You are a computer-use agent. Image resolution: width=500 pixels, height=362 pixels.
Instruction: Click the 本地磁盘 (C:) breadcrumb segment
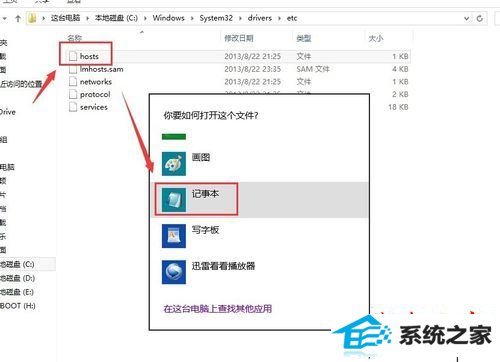116,18
